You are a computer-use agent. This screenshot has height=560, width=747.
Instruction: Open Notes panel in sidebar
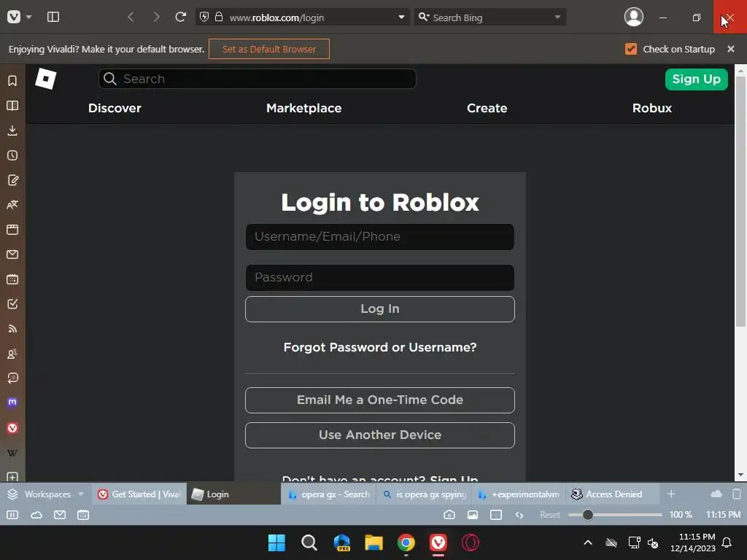(12, 180)
